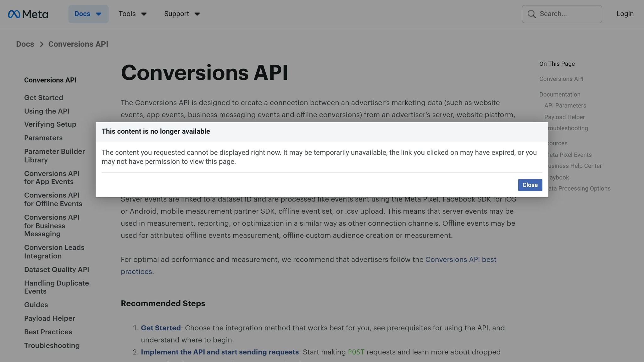Click the search magnifier icon
Screen dimensions: 644x362
tap(531, 14)
